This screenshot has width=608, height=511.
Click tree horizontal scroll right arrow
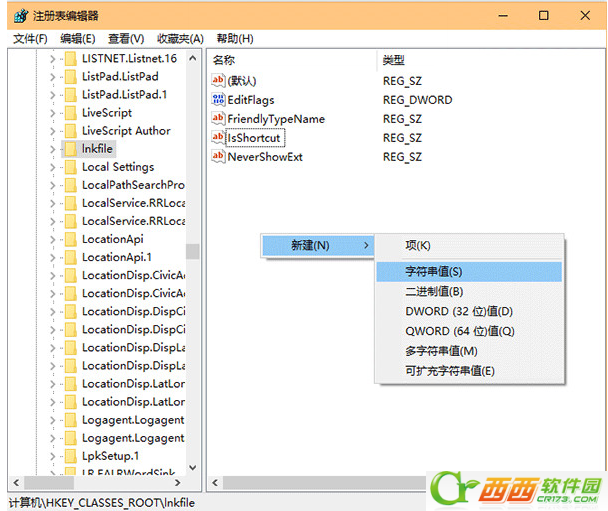(x=178, y=483)
